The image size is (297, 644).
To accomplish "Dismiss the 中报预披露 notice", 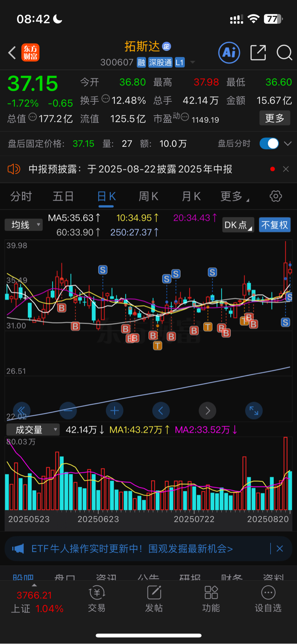I will click(286, 169).
